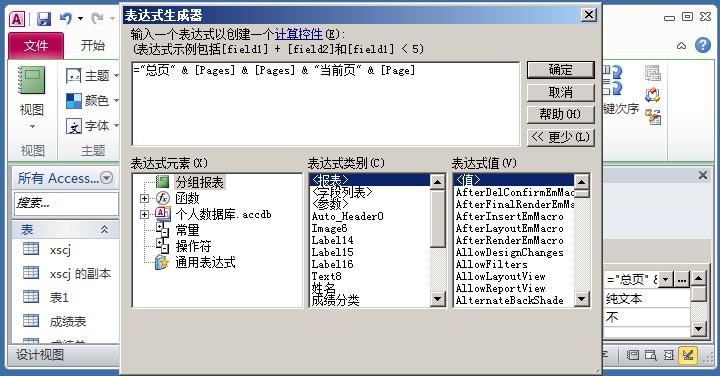Click the 搜索 search box in navigation pane

65,203
